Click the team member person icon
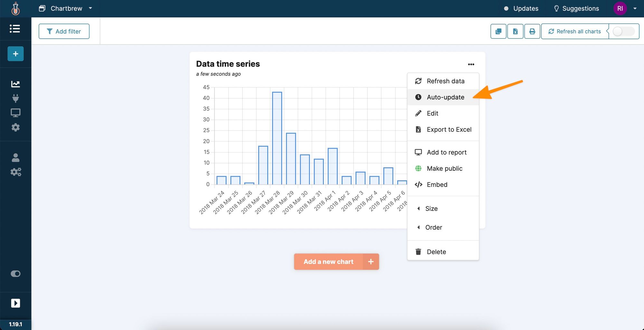Viewport: 644px width, 330px height. [15, 158]
